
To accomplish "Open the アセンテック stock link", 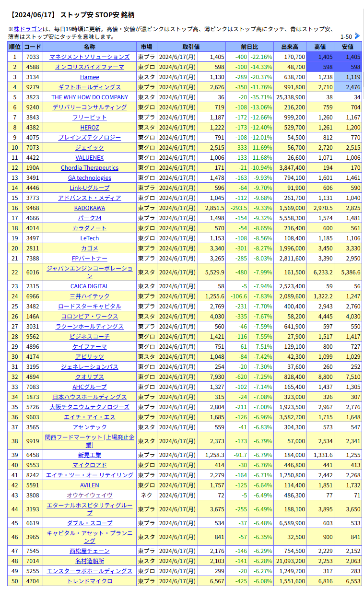I will point(90,427).
